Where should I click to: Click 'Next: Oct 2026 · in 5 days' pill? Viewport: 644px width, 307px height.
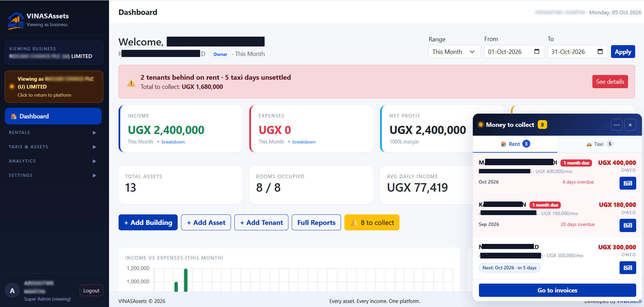pyautogui.click(x=509, y=268)
